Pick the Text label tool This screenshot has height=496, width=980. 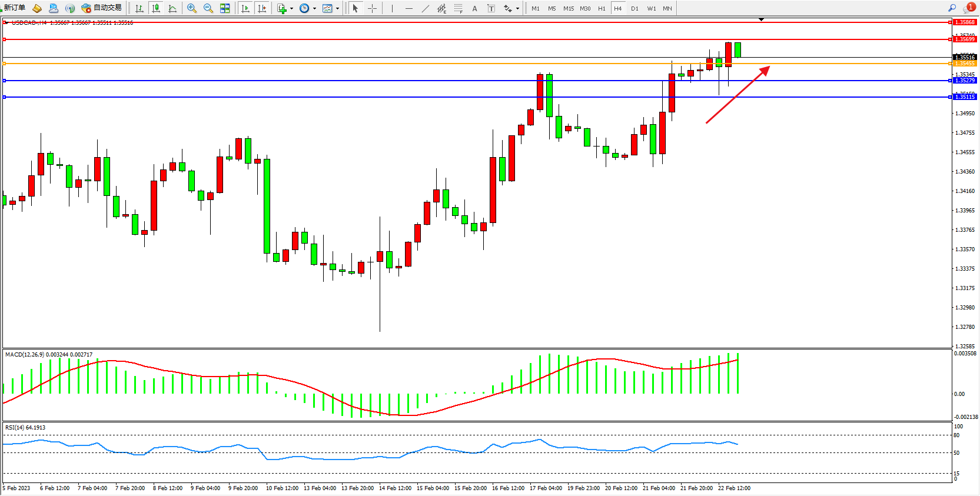click(x=474, y=8)
